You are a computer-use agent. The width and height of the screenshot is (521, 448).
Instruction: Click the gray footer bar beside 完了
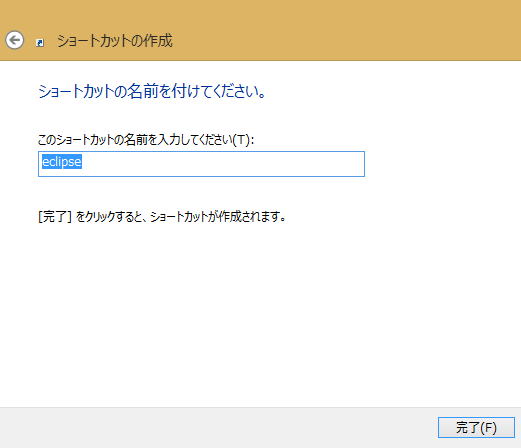click(x=217, y=428)
